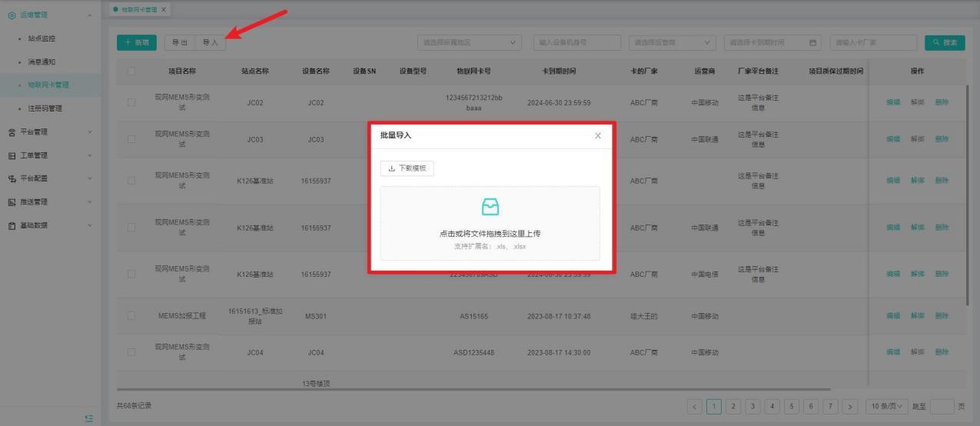This screenshot has width=980, height=426.
Task: Open the 请选择运营商 carrier dropdown
Action: pos(672,43)
